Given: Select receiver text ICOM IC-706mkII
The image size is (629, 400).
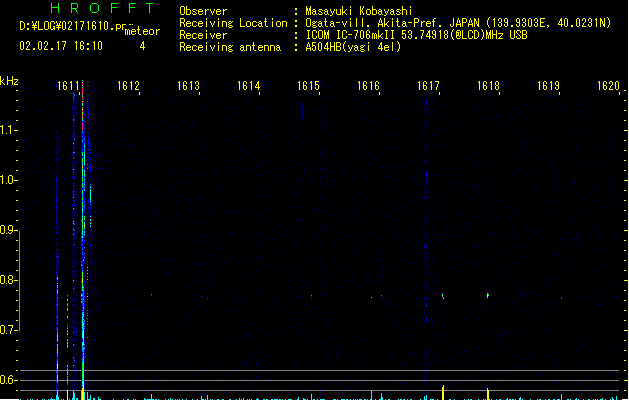Looking at the screenshot, I should tap(350, 35).
